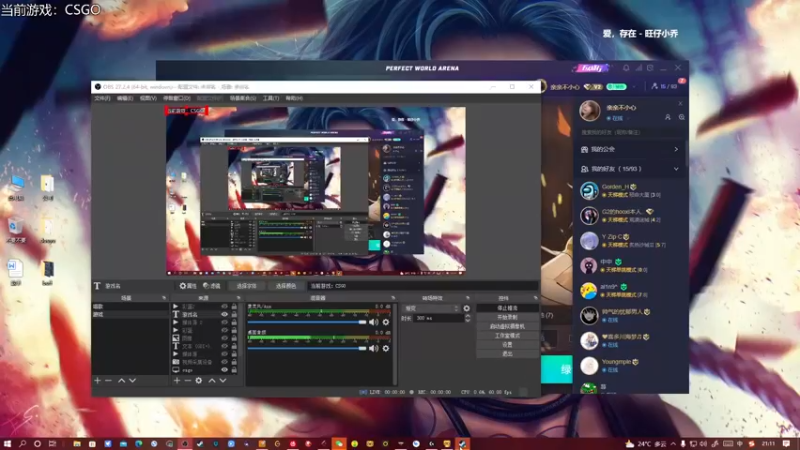The height and width of the screenshot is (450, 800).
Task: Toggle visibility of 视频采集设备 source
Action: pyautogui.click(x=224, y=362)
